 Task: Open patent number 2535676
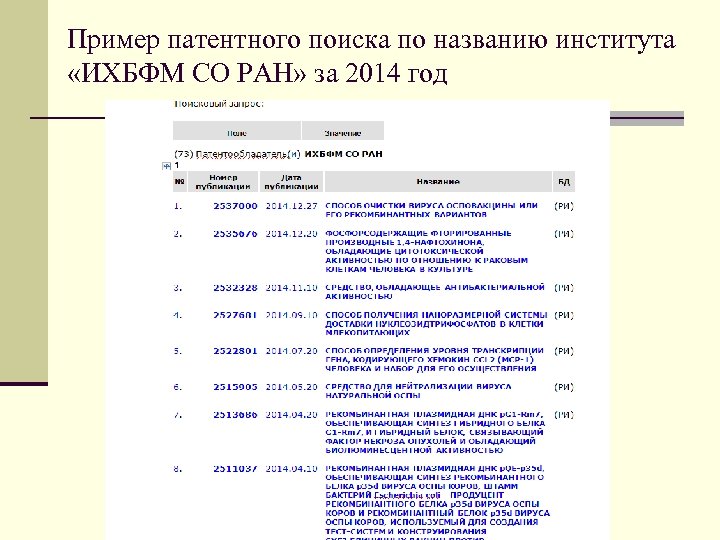pyautogui.click(x=235, y=234)
